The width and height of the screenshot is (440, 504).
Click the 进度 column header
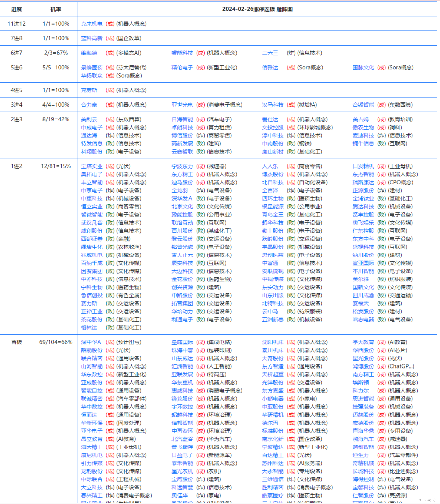click(17, 9)
